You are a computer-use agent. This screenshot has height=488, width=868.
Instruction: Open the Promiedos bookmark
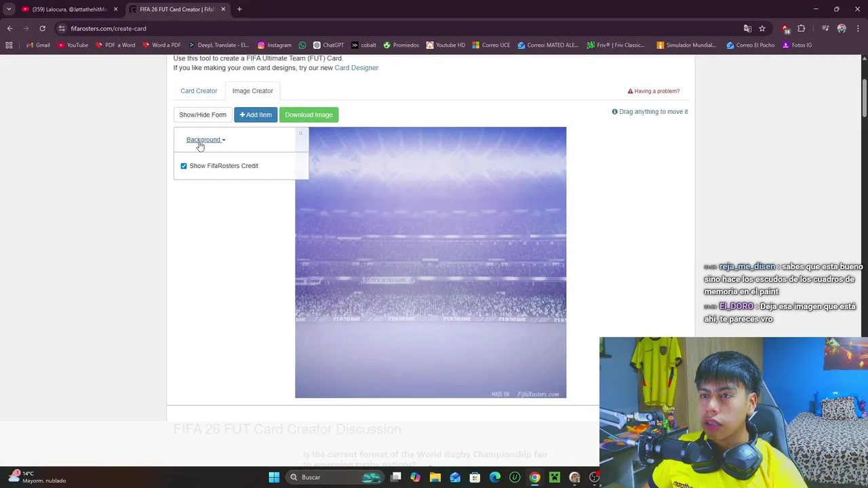coord(401,45)
